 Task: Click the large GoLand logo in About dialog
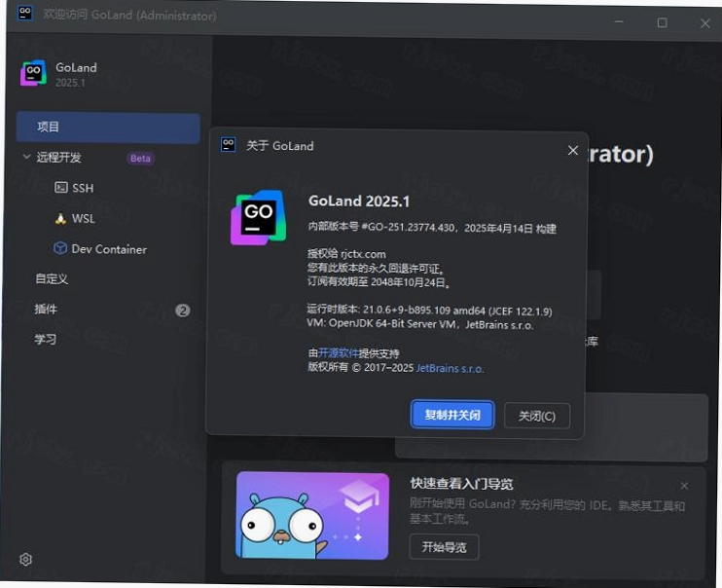click(x=258, y=217)
